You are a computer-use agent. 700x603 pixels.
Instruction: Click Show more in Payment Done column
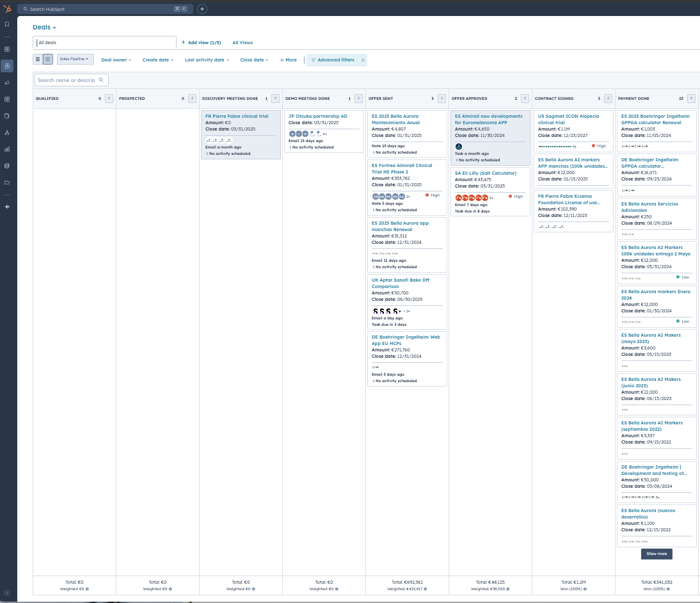pyautogui.click(x=656, y=554)
